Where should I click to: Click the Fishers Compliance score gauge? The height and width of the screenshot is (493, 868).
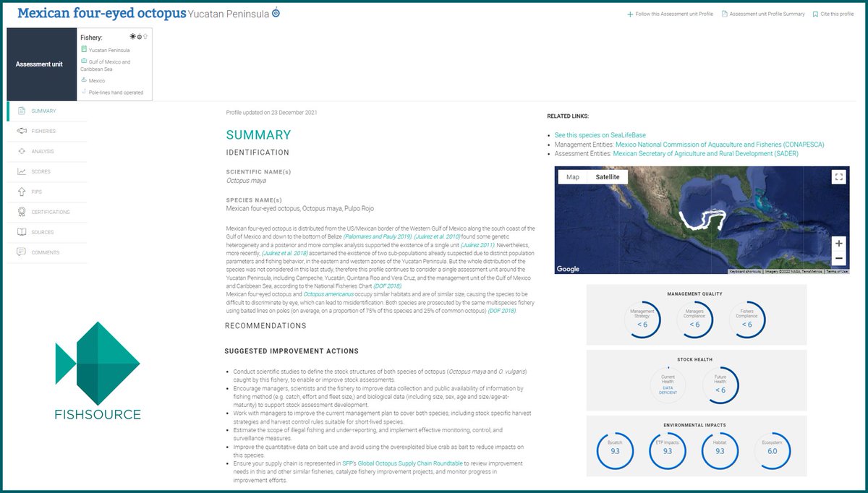pyautogui.click(x=746, y=320)
